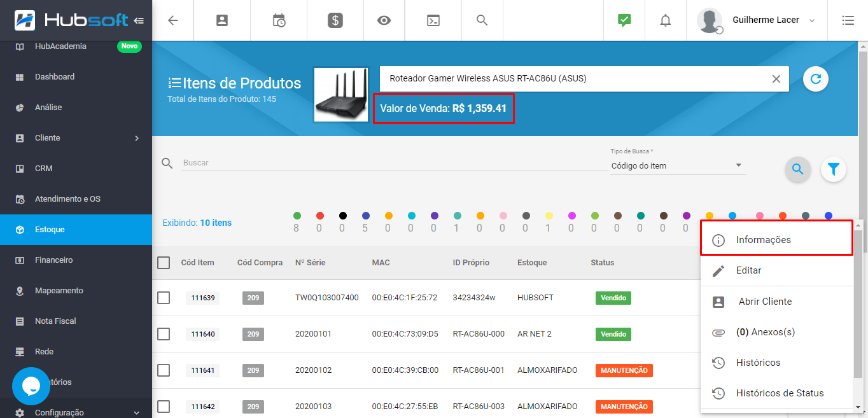
Task: Click the gear icon beside Configuração
Action: [x=20, y=413]
